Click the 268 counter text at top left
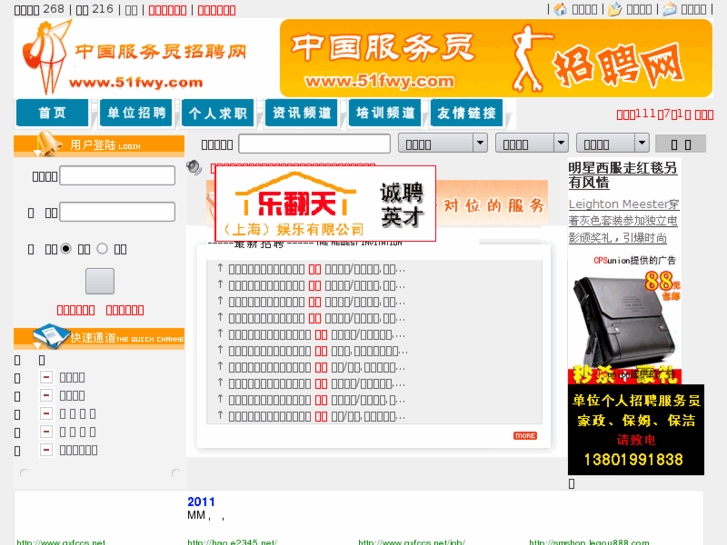Image resolution: width=727 pixels, height=545 pixels. pyautogui.click(x=54, y=9)
